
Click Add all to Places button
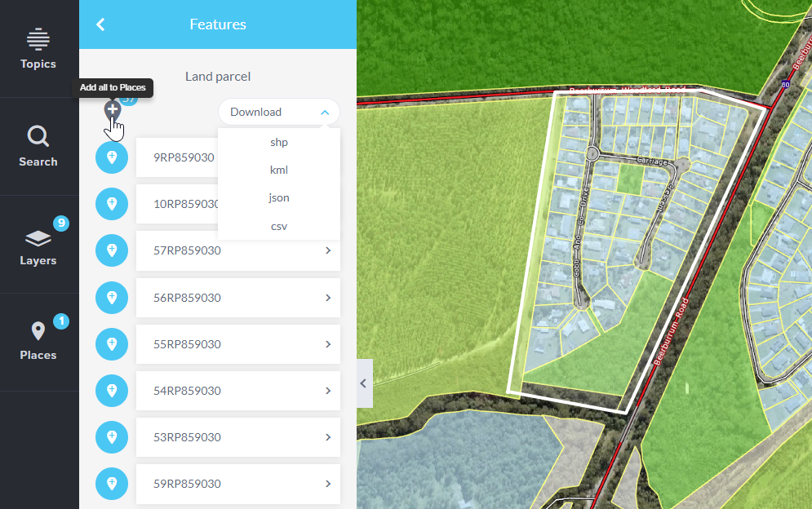tap(113, 109)
